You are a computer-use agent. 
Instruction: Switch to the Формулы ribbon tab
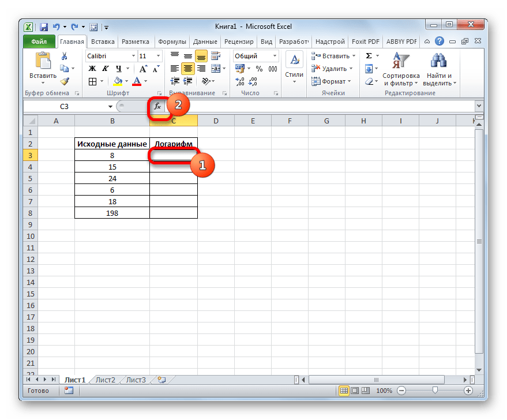[172, 42]
